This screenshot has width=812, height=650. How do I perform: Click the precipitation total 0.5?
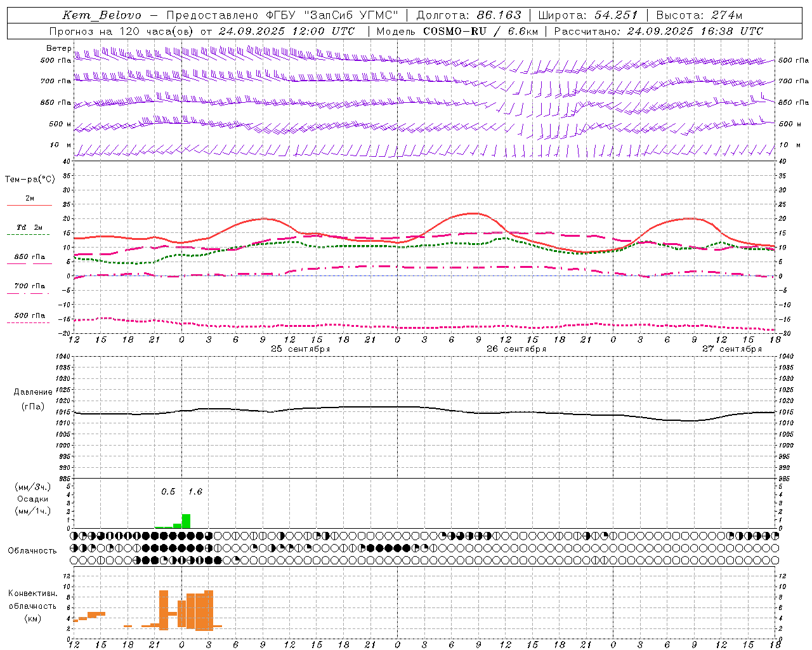pos(168,492)
